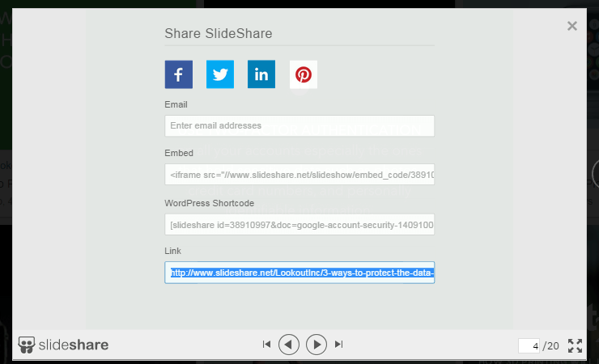
Task: Click the Link URL field
Action: coord(299,273)
